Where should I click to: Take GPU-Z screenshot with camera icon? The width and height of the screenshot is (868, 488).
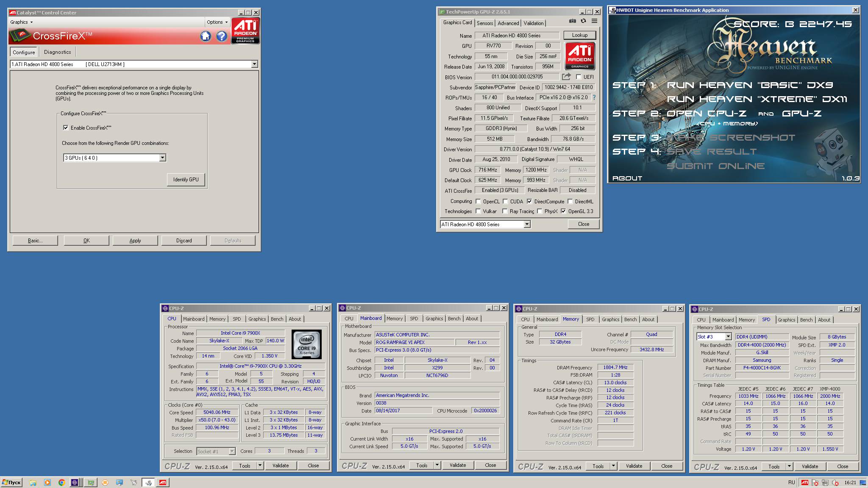pos(573,21)
